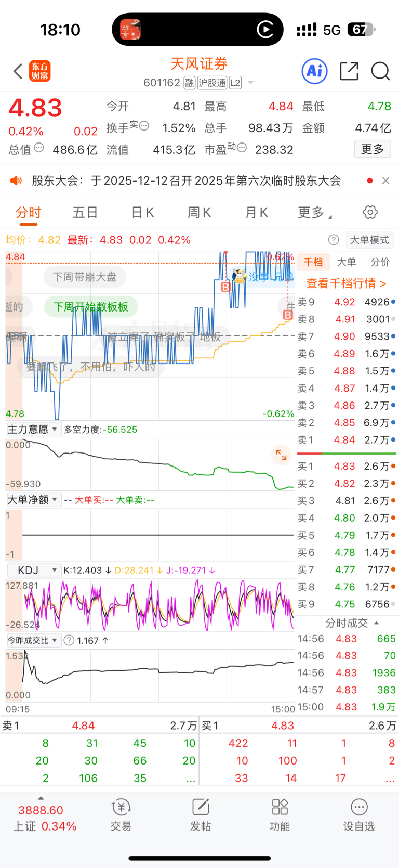
Task: Select the 分价 order book tab
Action: (x=380, y=262)
